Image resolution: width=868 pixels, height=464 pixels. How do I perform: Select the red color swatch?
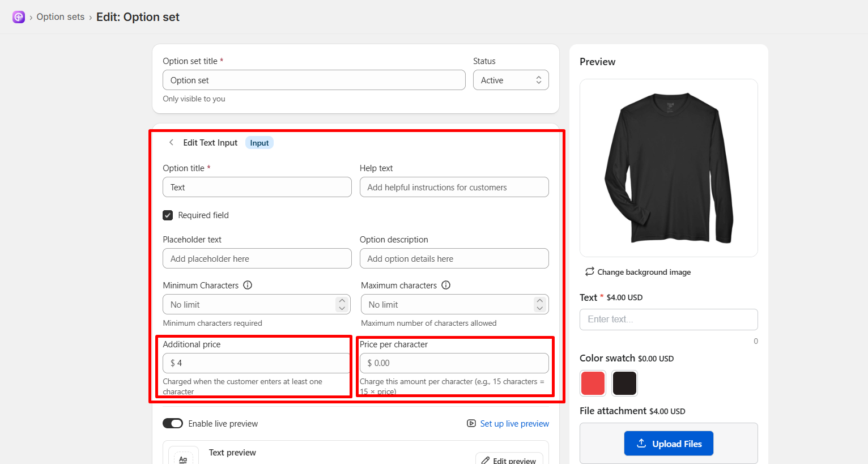click(593, 383)
